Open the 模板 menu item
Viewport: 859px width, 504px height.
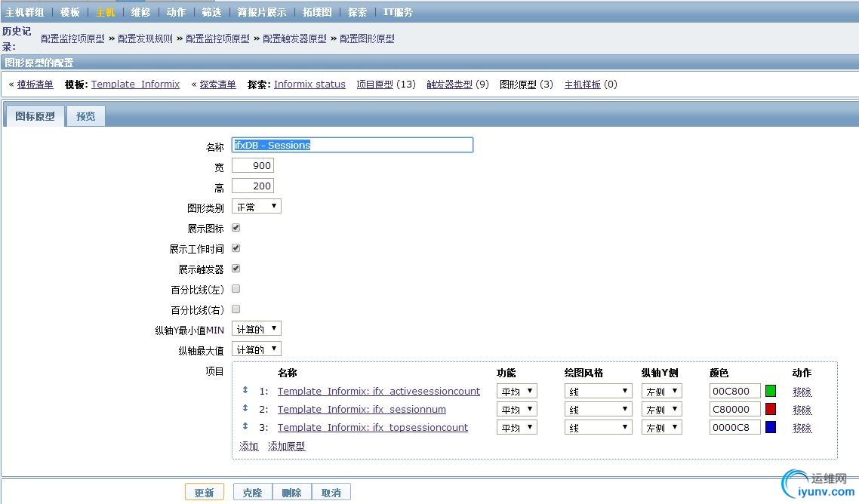70,12
